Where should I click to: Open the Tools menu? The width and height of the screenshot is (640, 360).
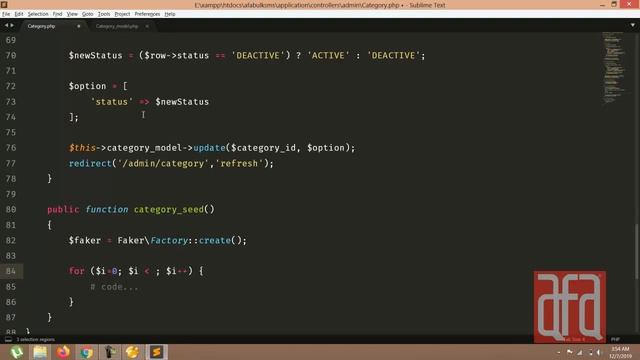[x=104, y=14]
